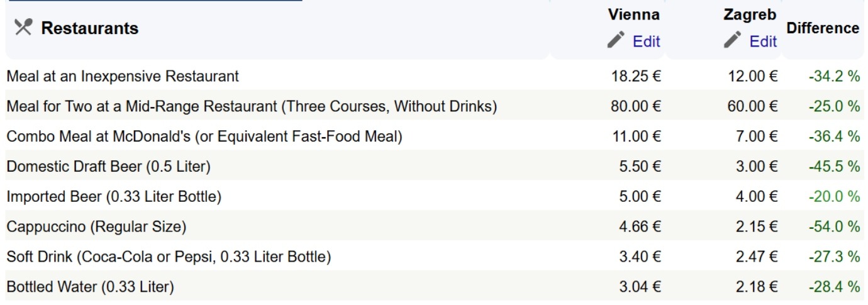Click the Zagreb column header
The image size is (868, 305).
tap(750, 14)
